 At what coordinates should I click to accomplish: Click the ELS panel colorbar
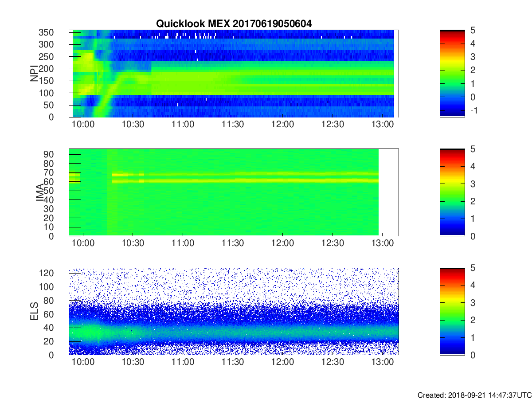452,311
